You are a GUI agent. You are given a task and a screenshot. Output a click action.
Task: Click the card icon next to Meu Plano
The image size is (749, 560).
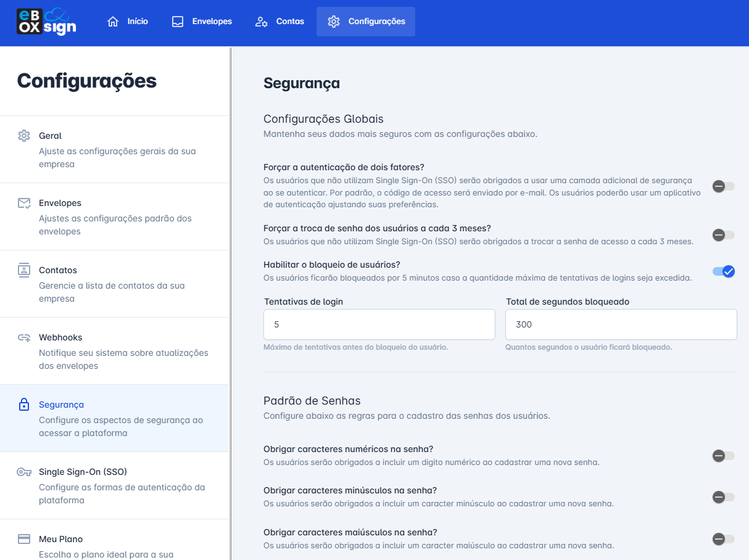pos(23,538)
